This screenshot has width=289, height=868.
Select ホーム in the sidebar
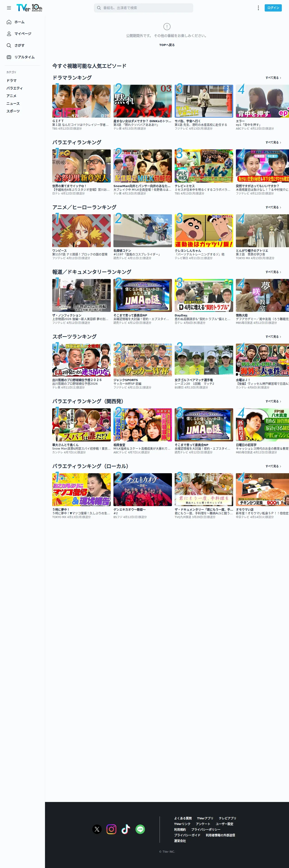(x=20, y=22)
